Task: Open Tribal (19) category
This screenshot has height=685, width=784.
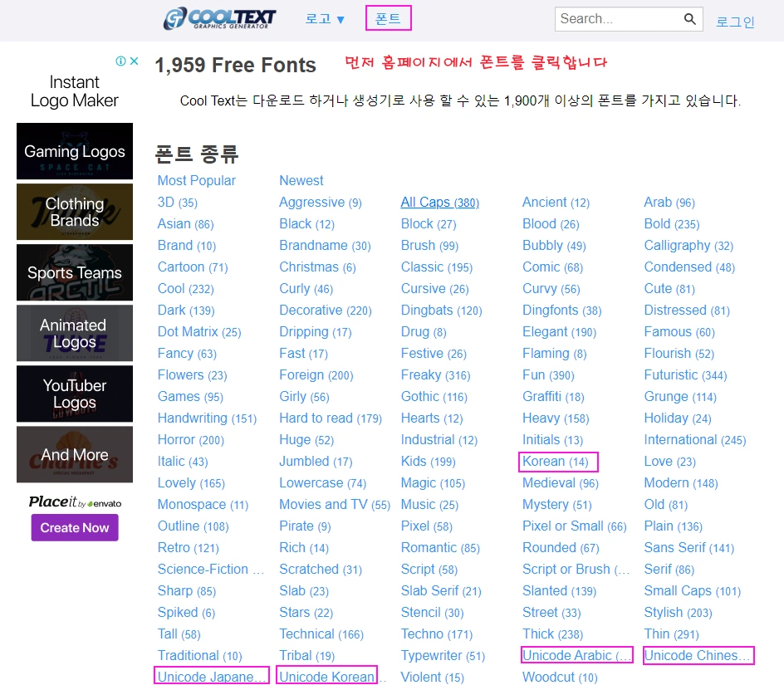Action: click(x=307, y=656)
